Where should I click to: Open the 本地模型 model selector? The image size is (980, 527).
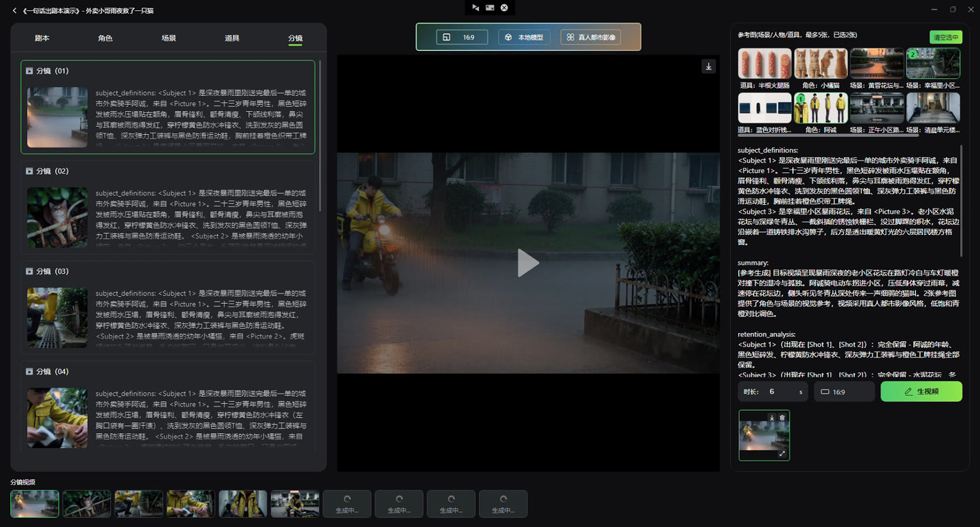coord(524,37)
